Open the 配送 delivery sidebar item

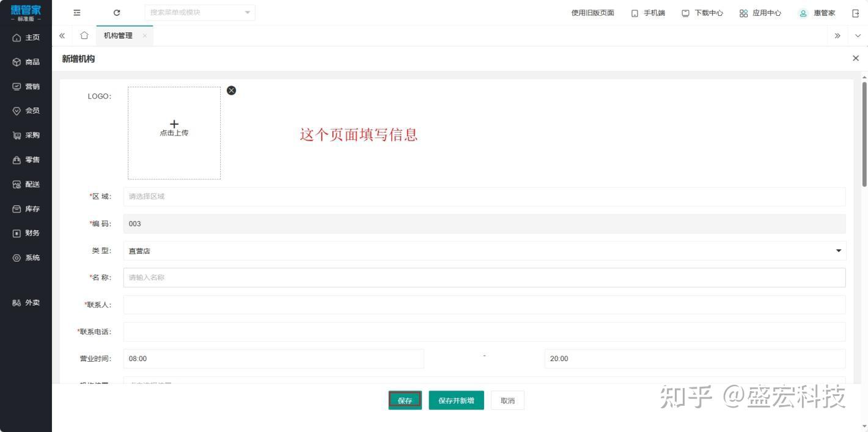[x=26, y=184]
